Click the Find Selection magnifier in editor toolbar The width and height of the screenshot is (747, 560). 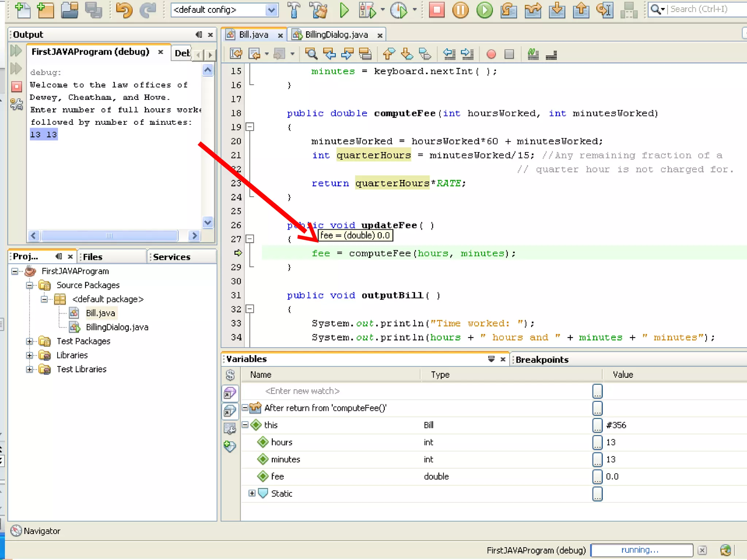tap(311, 54)
